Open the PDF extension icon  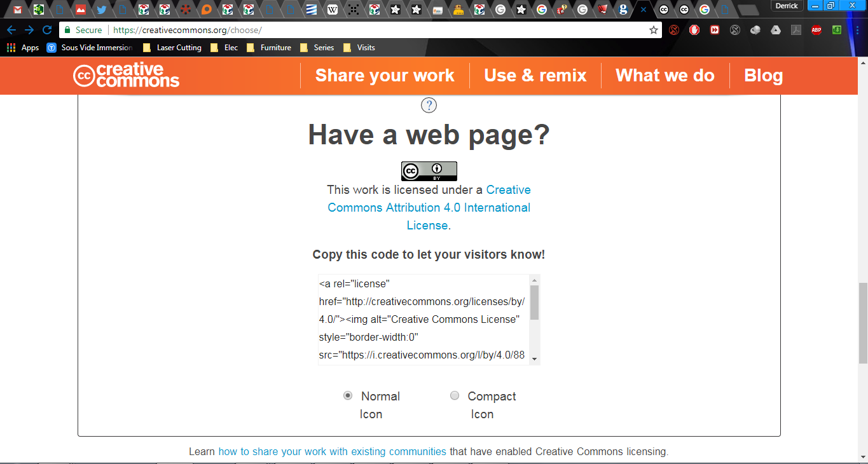coord(796,30)
